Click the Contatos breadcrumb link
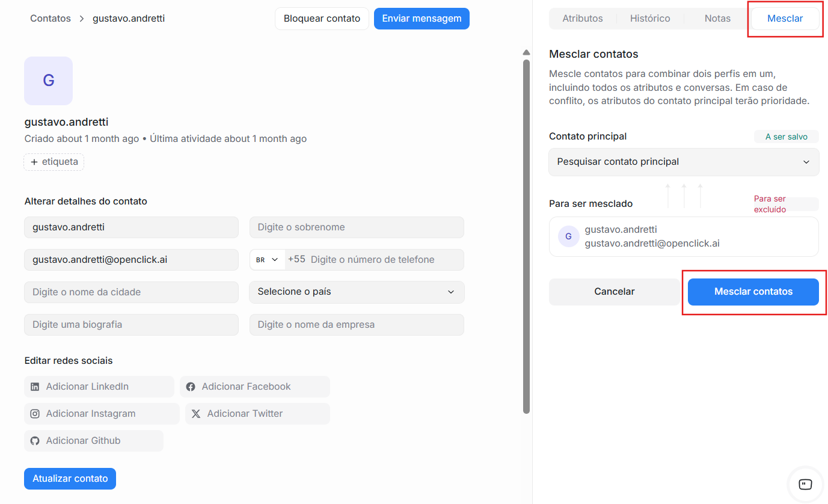828x504 pixels. point(51,19)
